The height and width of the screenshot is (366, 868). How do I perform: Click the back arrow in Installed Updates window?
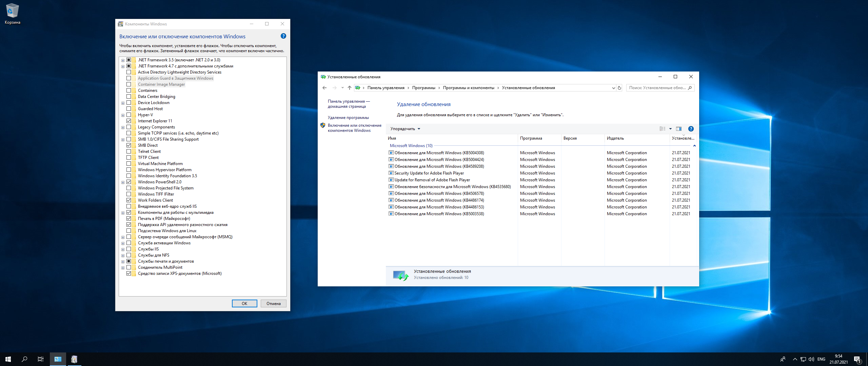pos(324,88)
